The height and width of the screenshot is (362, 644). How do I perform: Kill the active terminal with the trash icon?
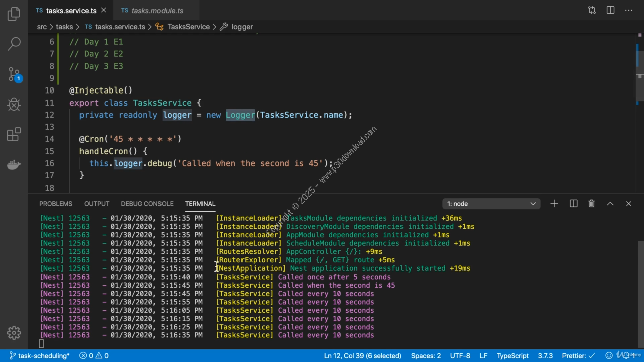coord(591,203)
